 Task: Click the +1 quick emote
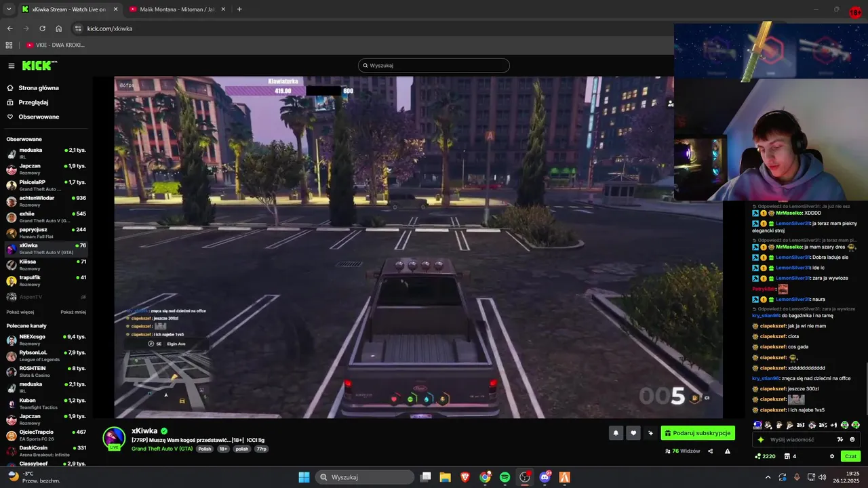(x=833, y=425)
